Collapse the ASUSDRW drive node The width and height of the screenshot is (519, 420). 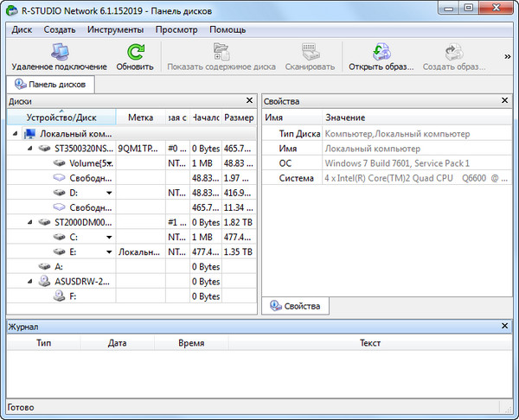(29, 281)
